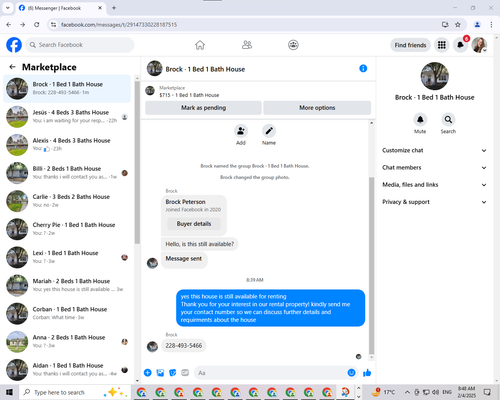Image resolution: width=500 pixels, height=400 pixels.
Task: Open Mariah - 2 Beds 1 Bath House chat
Action: [67, 285]
